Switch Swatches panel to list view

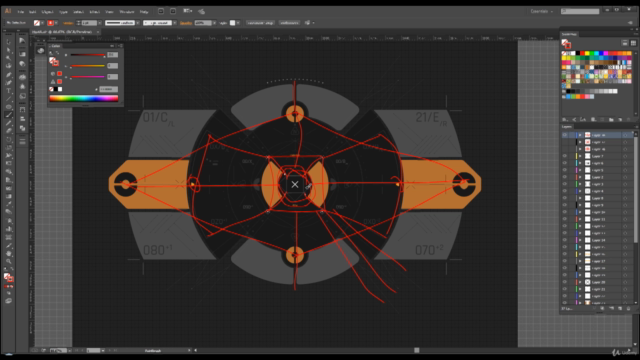pyautogui.click(x=625, y=42)
